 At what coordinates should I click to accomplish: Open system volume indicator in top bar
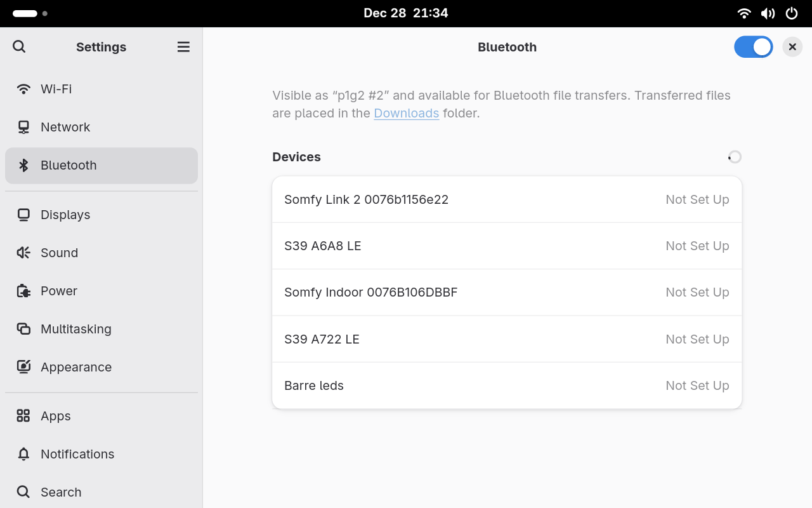tap(768, 13)
